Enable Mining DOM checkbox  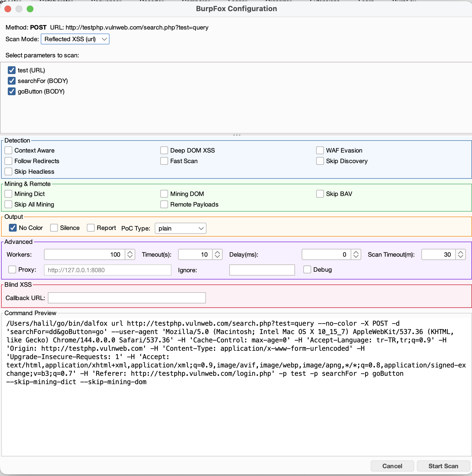click(x=164, y=194)
